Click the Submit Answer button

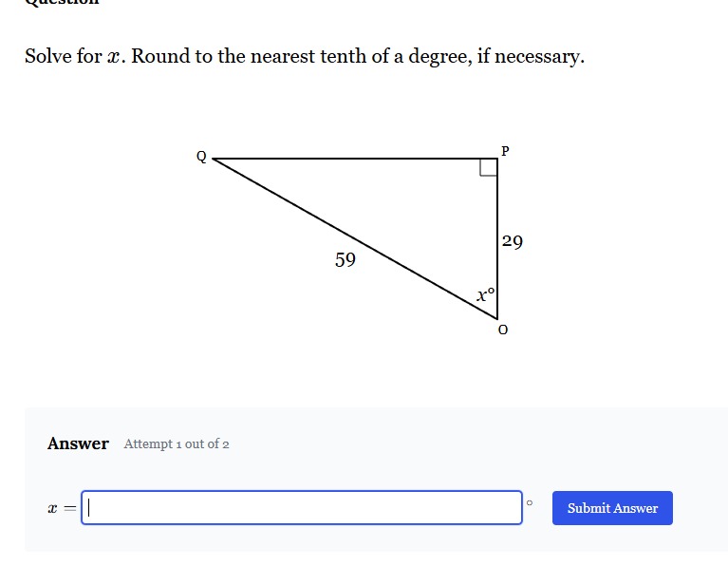(x=612, y=508)
